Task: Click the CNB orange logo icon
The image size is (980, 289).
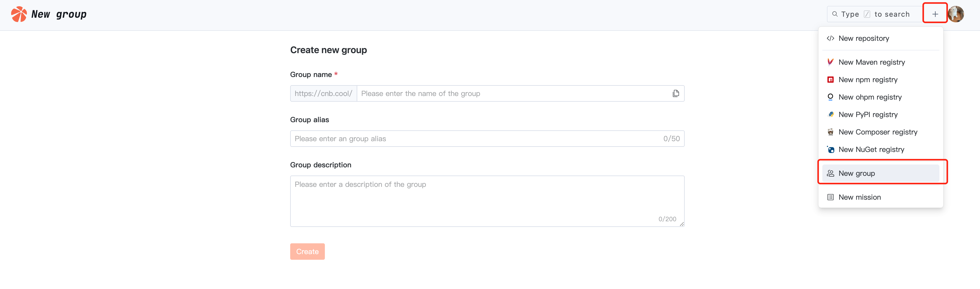Action: (x=19, y=14)
